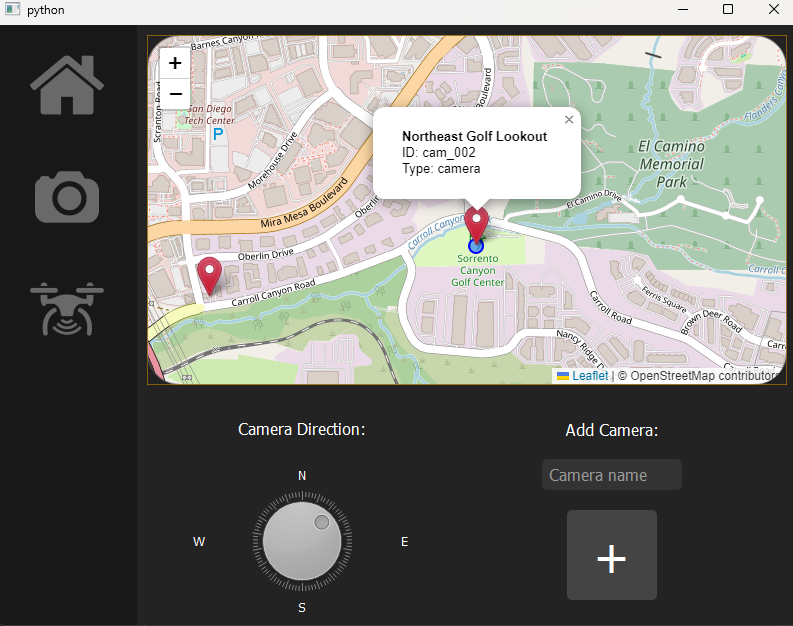The width and height of the screenshot is (793, 626).
Task: Click the Sorrento Canyon Golf Center label
Action: click(x=477, y=271)
